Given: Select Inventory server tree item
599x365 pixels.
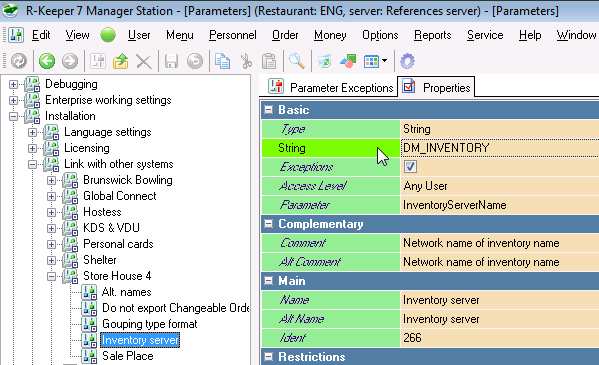Looking at the screenshot, I should (140, 340).
